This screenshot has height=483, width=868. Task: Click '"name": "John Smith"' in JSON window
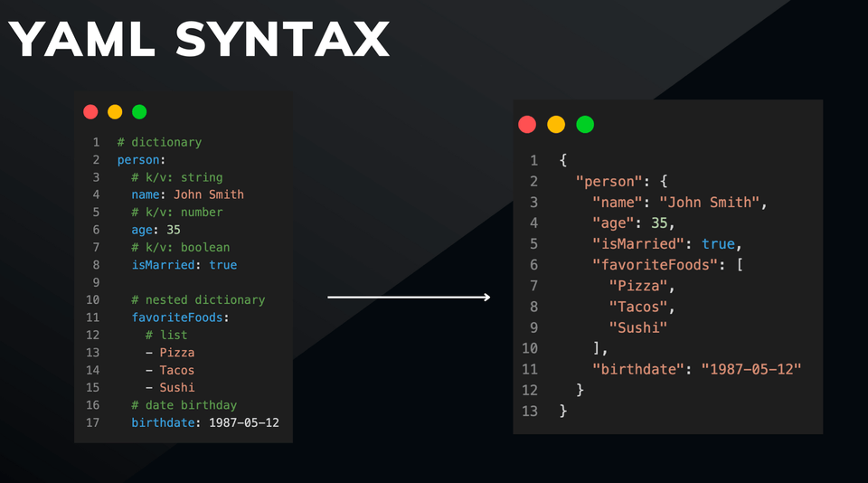pos(676,203)
